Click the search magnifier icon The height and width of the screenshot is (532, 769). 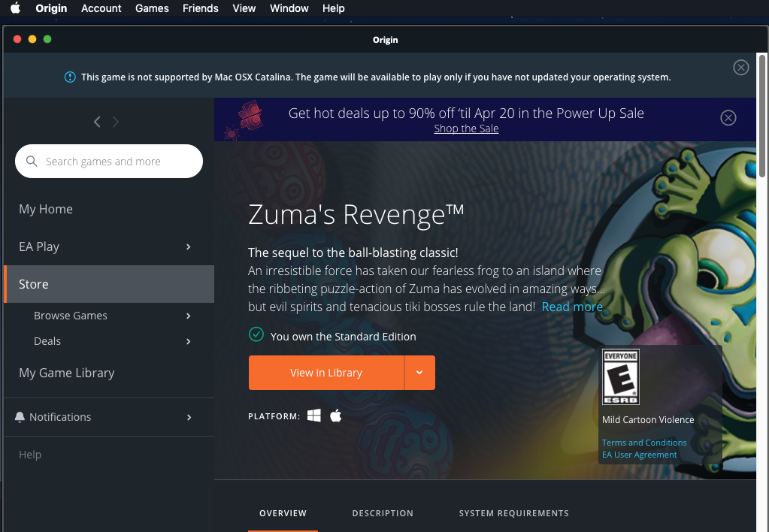pos(32,162)
